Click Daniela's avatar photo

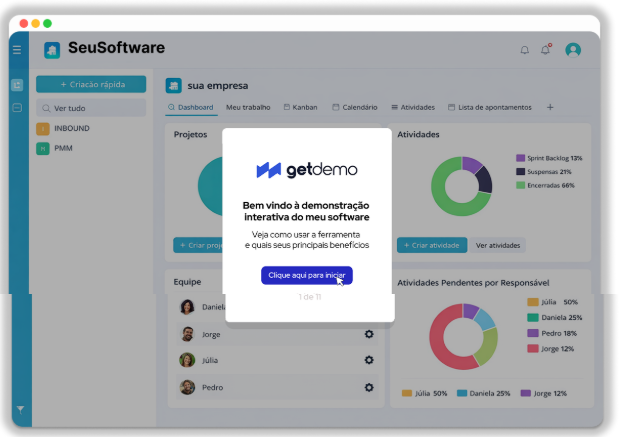187,307
